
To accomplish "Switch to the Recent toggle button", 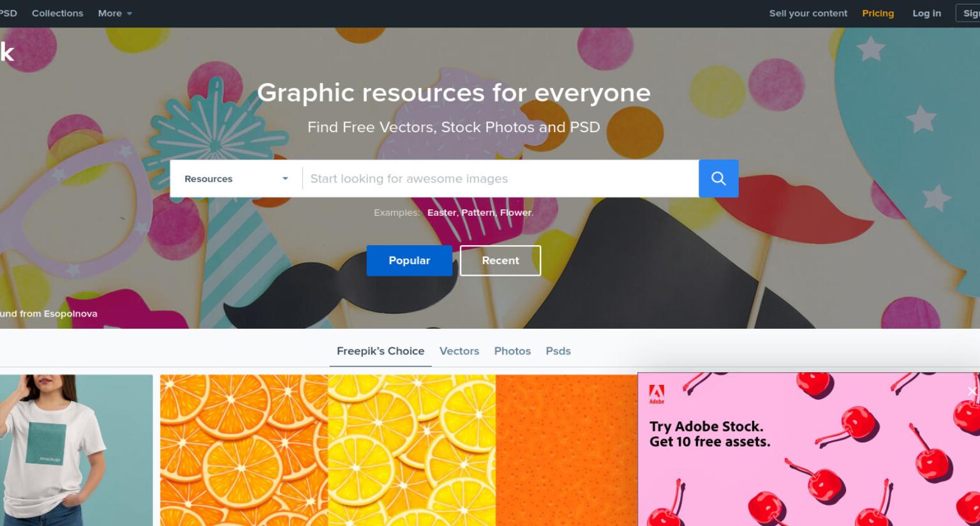I will (x=500, y=260).
